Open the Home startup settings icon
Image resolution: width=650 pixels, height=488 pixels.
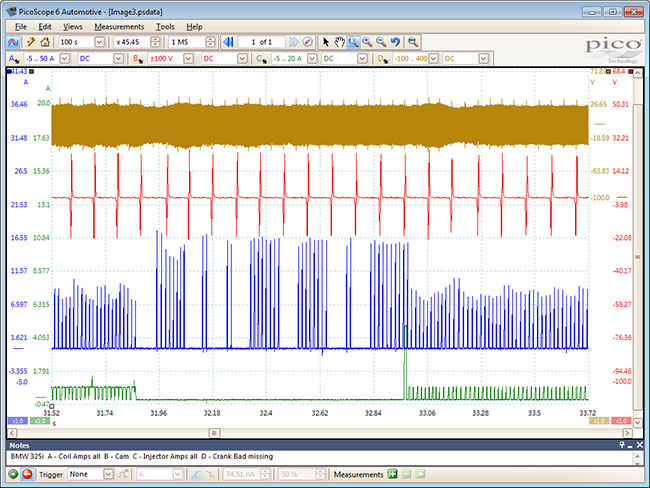45,42
